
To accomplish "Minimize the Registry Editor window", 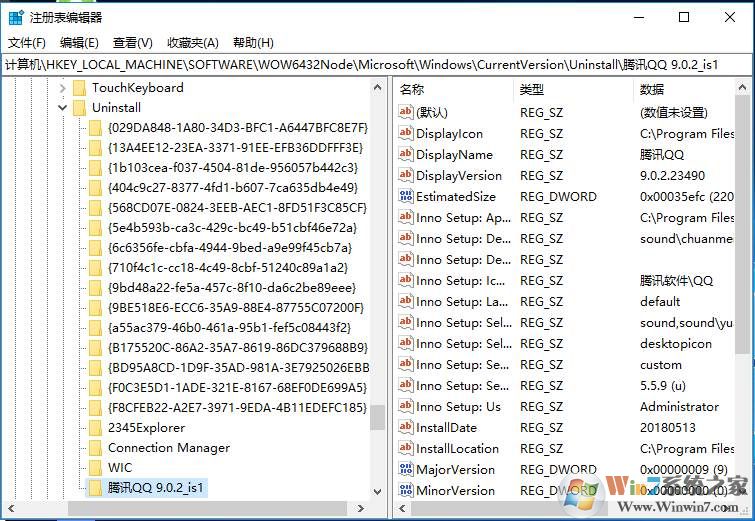I will pyautogui.click(x=639, y=17).
